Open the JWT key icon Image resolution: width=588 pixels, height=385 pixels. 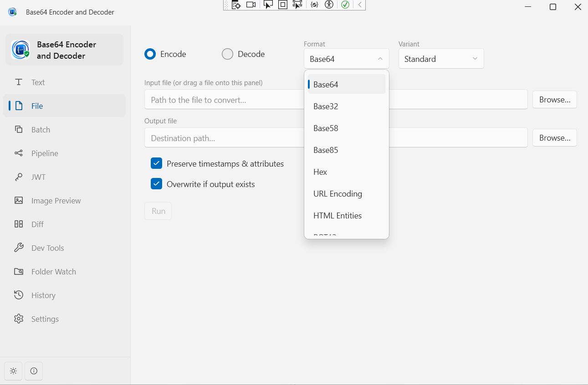[19, 177]
